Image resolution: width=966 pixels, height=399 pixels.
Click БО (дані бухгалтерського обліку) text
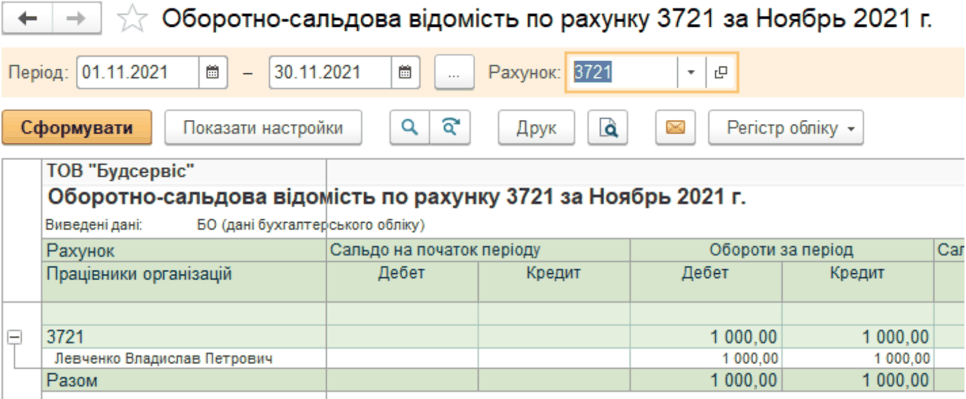(311, 225)
